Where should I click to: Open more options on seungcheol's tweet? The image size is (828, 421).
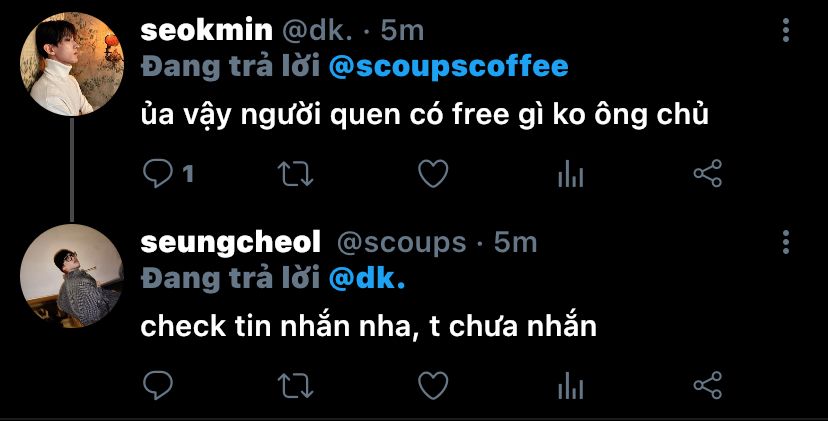[x=786, y=242]
